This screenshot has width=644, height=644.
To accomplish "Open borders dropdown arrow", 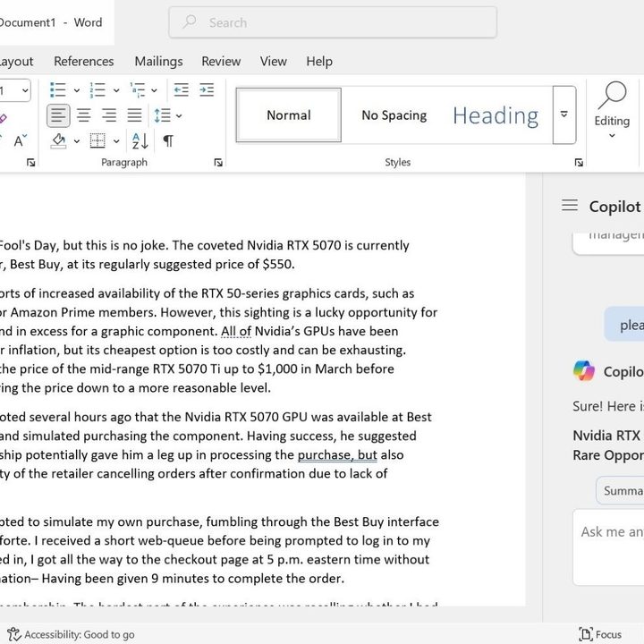I will tap(116, 141).
